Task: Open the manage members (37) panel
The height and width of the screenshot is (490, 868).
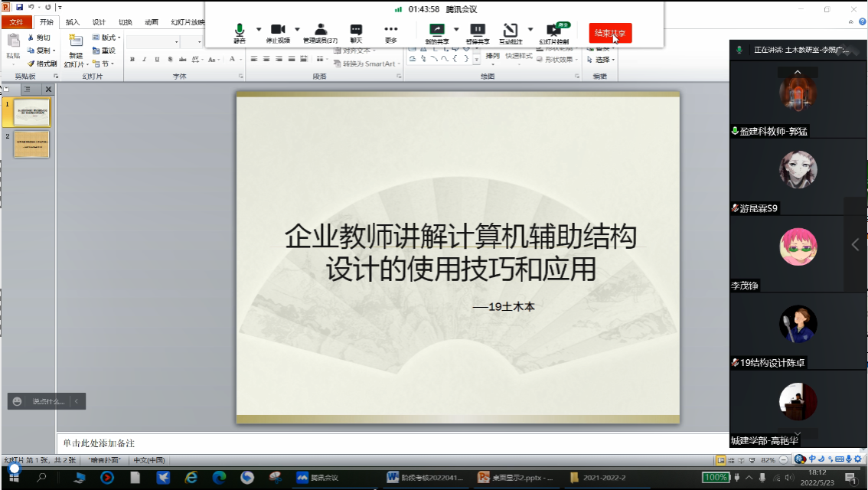Action: pos(320,31)
